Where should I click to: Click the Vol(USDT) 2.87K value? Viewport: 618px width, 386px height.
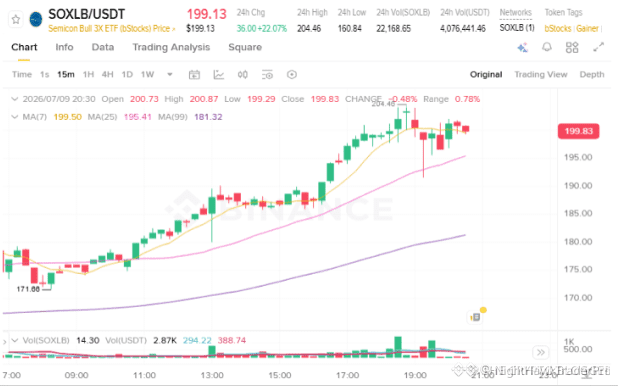(x=165, y=340)
